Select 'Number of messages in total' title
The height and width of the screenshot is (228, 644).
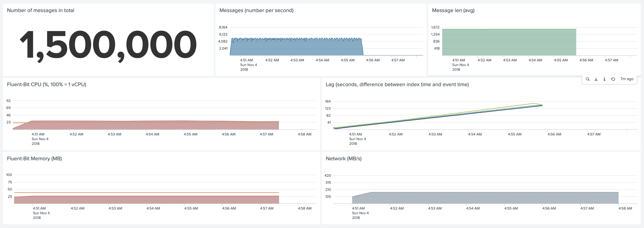tap(40, 10)
